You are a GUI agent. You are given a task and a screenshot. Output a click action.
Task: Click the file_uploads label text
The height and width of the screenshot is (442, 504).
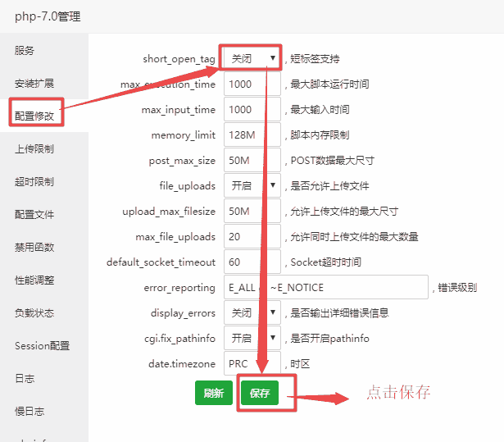point(188,186)
